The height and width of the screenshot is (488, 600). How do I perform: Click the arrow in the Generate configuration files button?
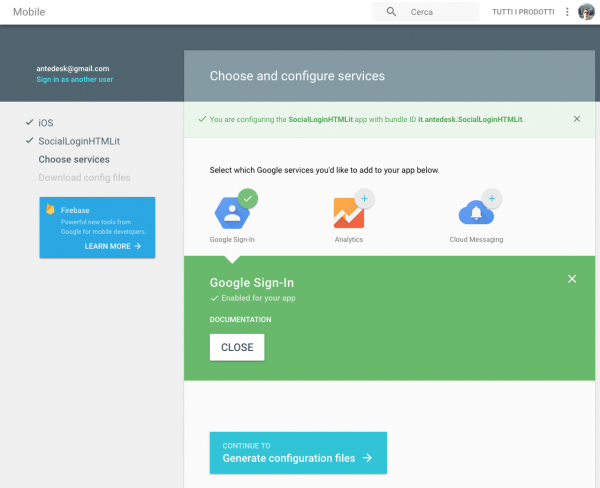[x=367, y=458]
